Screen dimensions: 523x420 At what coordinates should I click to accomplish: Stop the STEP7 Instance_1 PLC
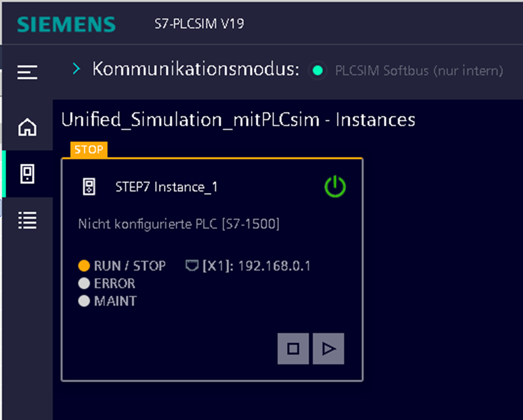(x=293, y=349)
